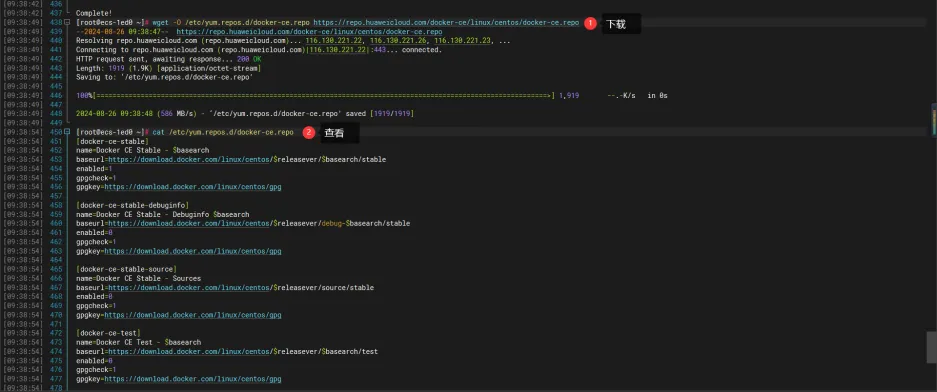Click the 100% download progress bar line

click(372, 96)
